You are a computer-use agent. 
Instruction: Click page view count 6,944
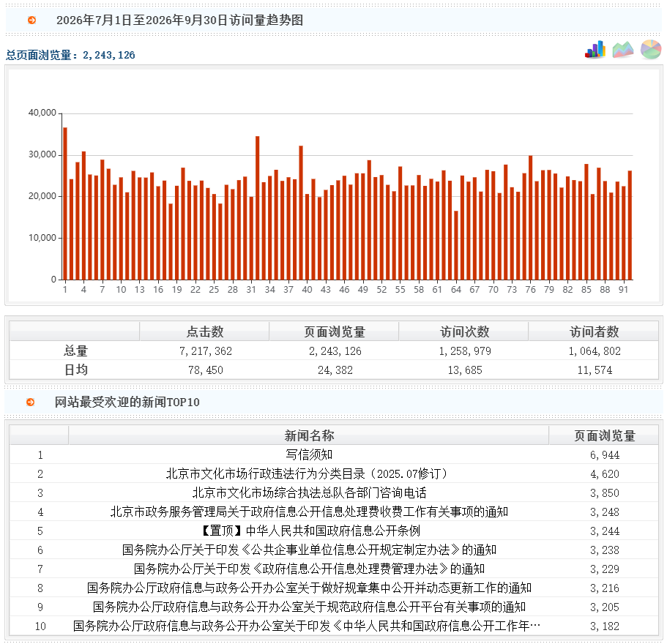(x=605, y=455)
